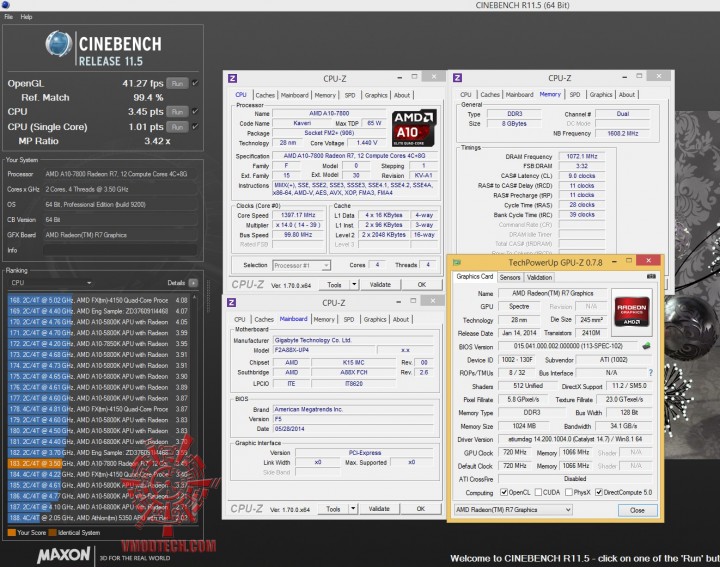Open the File menu in Cinebench

[9, 17]
